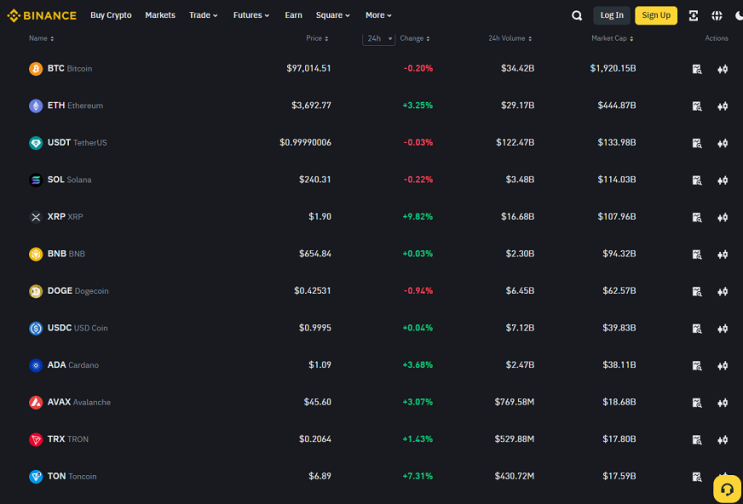Open the ADA Cardano row link
Image resolution: width=743 pixels, height=504 pixels.
64,365
